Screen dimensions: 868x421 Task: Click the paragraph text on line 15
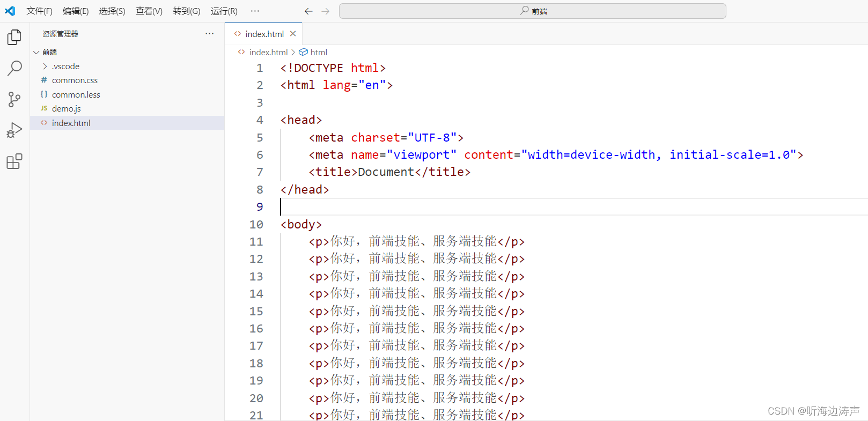tap(414, 312)
